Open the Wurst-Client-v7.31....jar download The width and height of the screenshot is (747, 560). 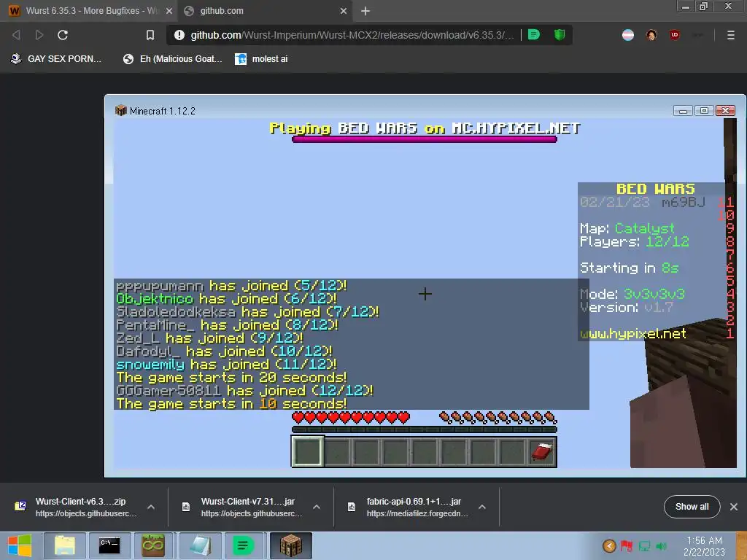tap(244, 507)
